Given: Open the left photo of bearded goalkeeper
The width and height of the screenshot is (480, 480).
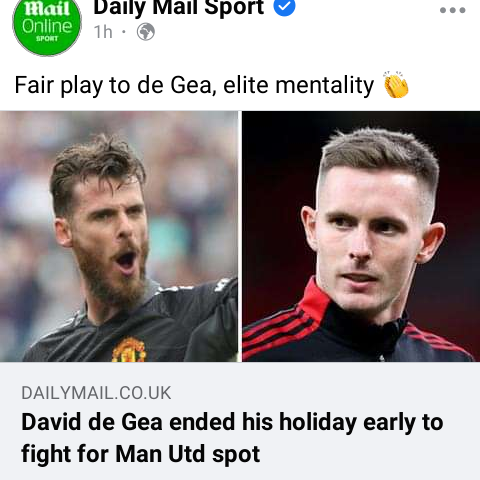Looking at the screenshot, I should (x=119, y=236).
